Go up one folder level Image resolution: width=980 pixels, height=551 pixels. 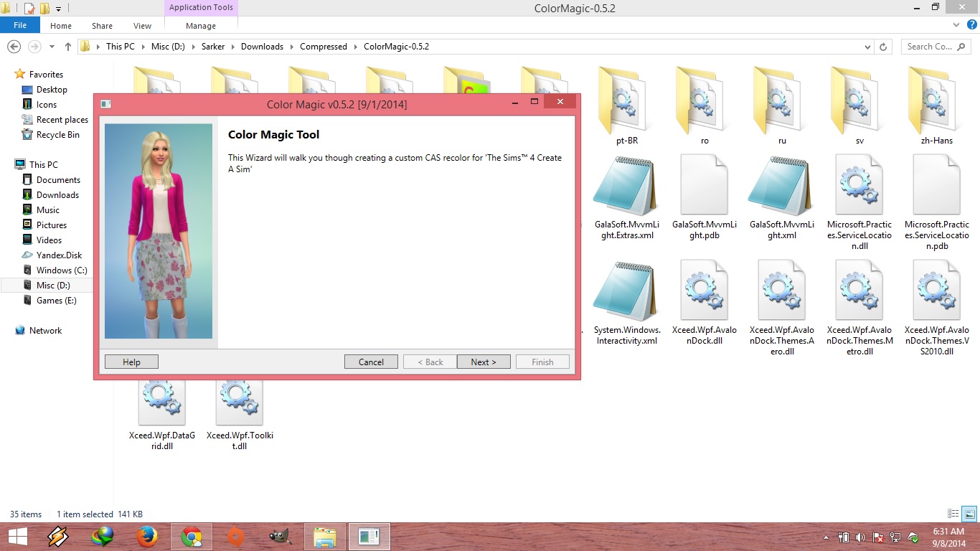click(68, 47)
